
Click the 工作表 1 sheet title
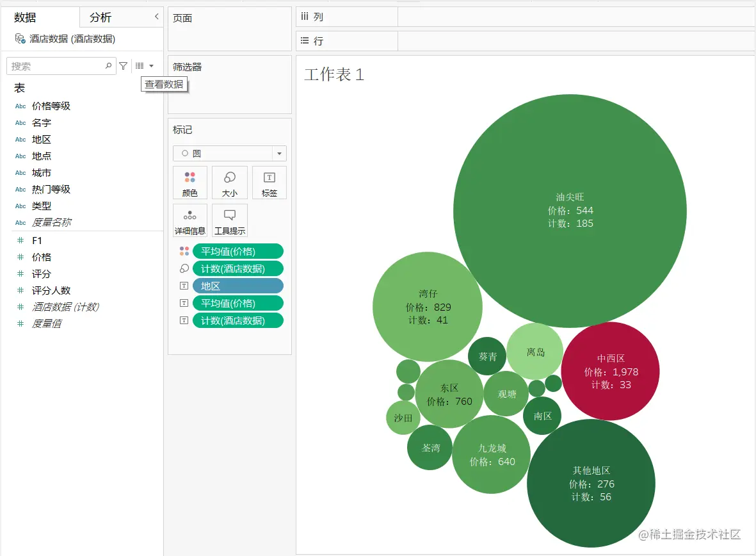pyautogui.click(x=334, y=74)
